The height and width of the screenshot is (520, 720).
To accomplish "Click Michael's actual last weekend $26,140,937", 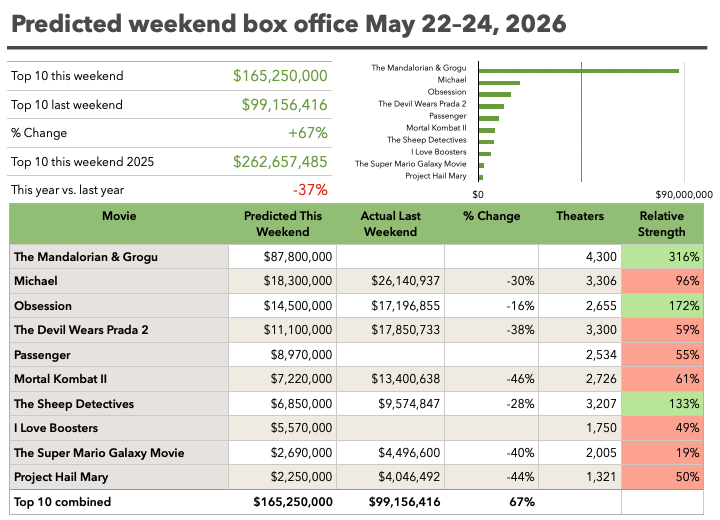I will click(x=405, y=281).
